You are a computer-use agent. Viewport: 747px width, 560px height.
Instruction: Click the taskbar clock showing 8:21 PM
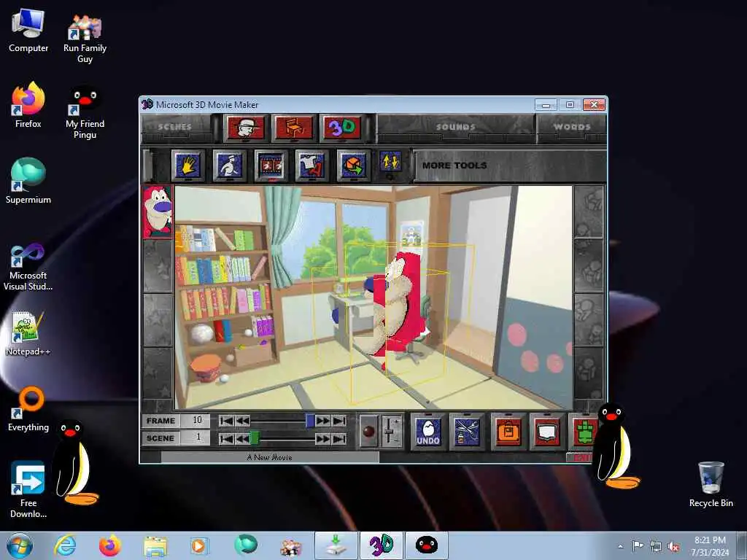click(710, 546)
